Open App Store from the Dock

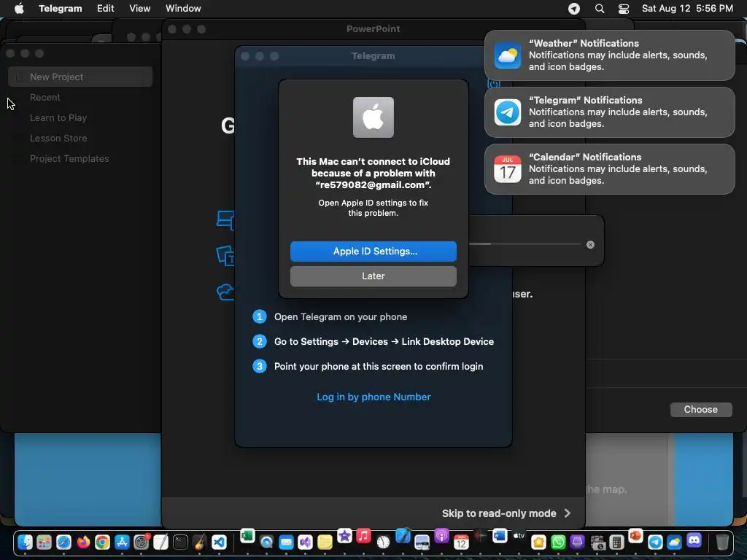(x=122, y=542)
